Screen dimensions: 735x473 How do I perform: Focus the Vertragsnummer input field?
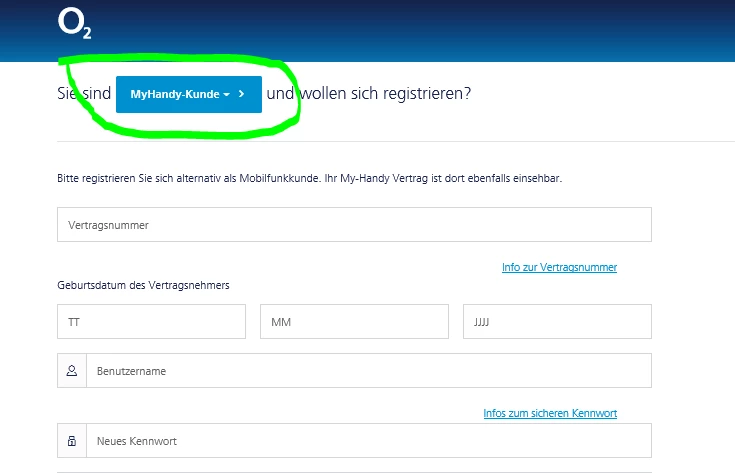click(354, 225)
